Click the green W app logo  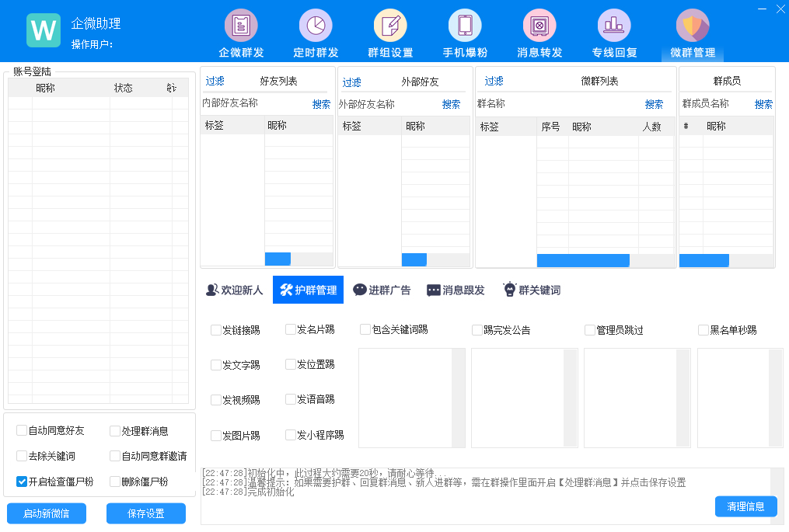point(44,30)
